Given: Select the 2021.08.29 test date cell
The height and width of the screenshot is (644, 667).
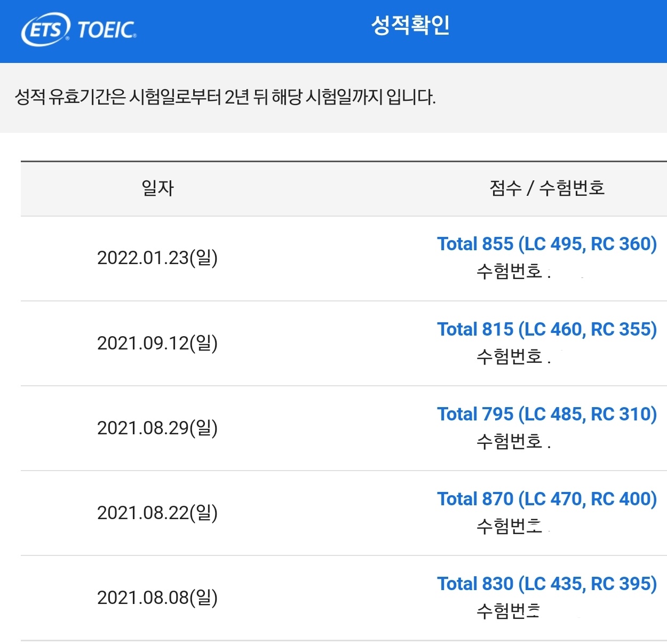Looking at the screenshot, I should [157, 428].
